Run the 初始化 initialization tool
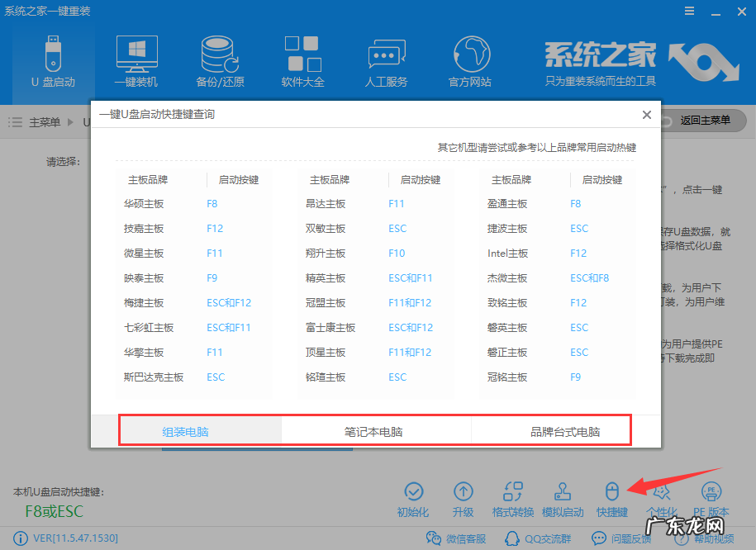The image size is (756, 550). [413, 498]
